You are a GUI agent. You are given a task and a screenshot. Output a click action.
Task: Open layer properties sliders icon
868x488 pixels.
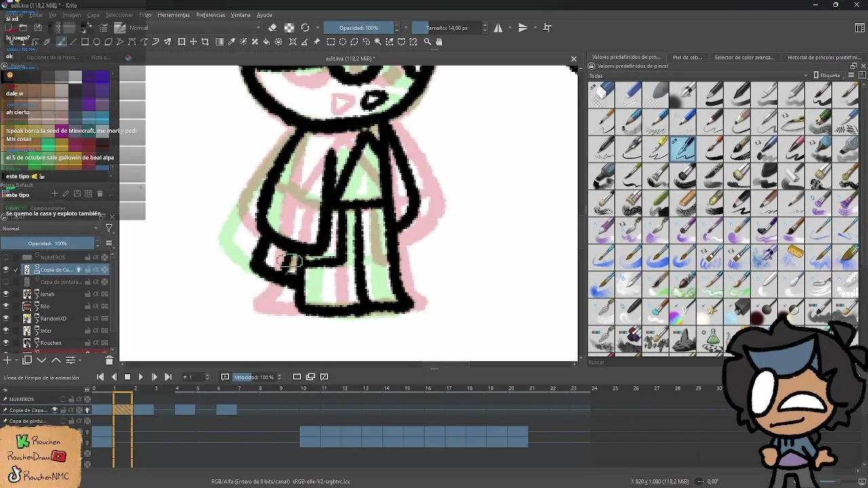click(70, 360)
